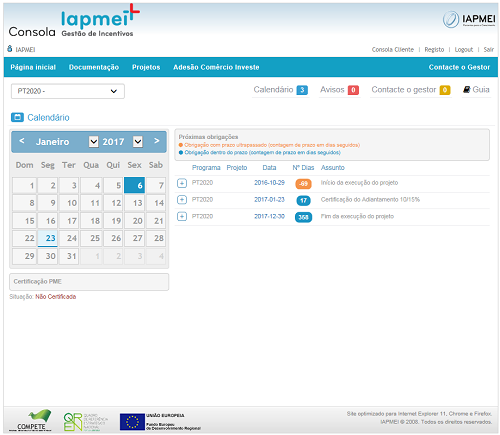The height and width of the screenshot is (435, 500).
Task: Advance to next month with right arrow
Action: 156,141
